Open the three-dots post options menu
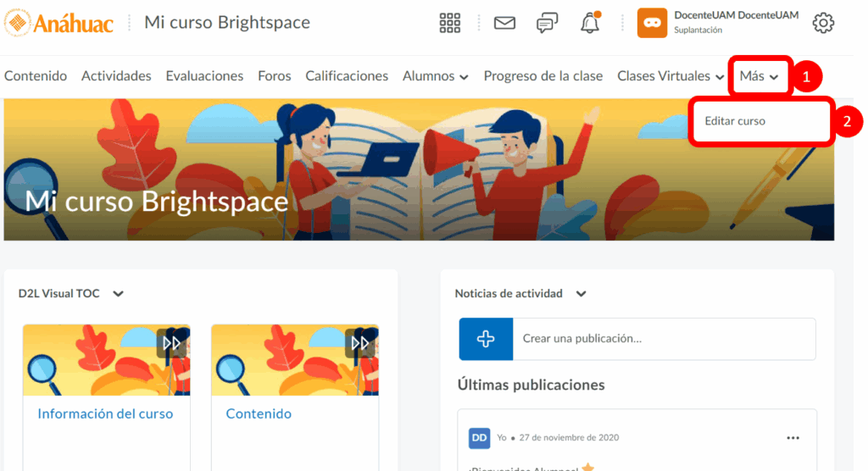The height and width of the screenshot is (471, 868). click(793, 438)
